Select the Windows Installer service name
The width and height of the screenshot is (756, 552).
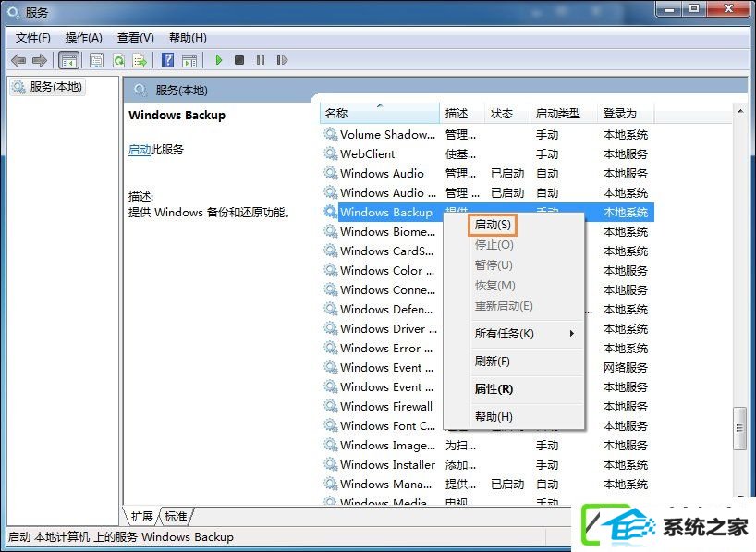point(387,465)
